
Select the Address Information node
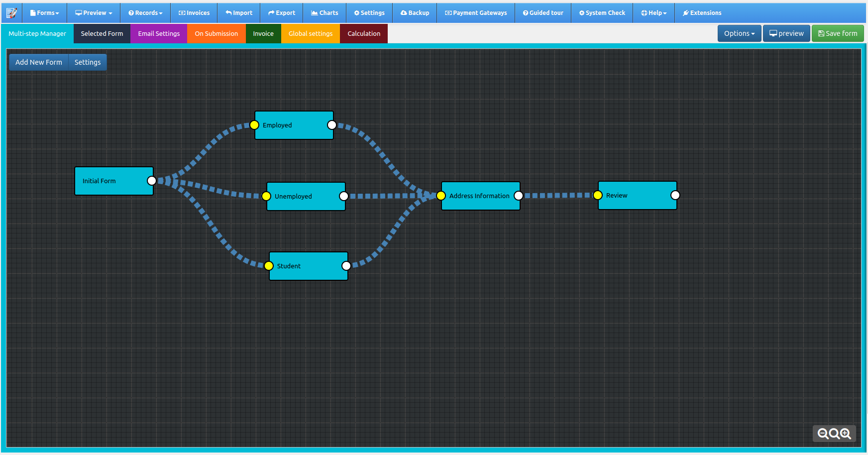481,196
